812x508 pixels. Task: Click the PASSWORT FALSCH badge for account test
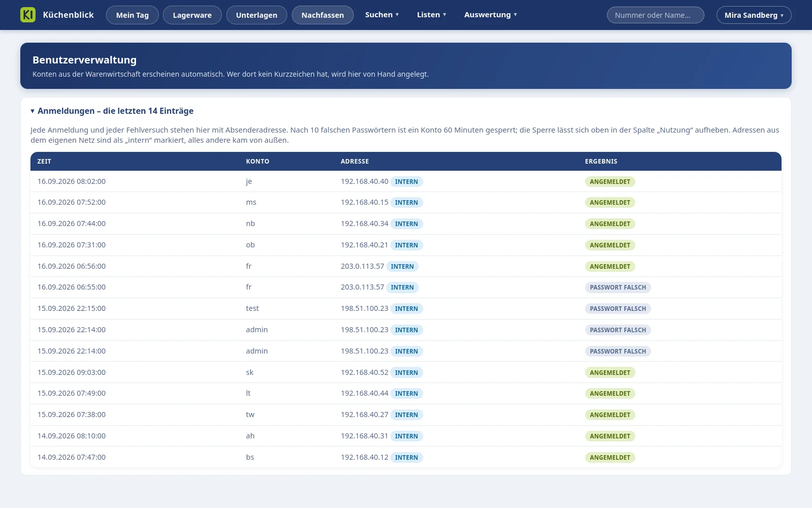[x=618, y=309]
